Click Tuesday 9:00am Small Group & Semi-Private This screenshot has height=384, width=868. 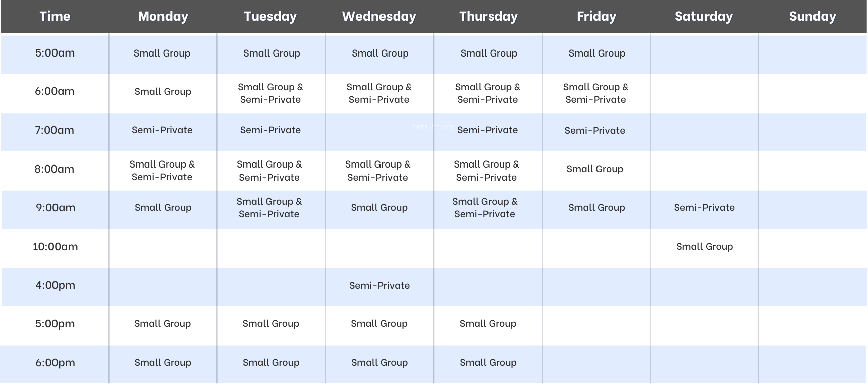click(x=269, y=208)
